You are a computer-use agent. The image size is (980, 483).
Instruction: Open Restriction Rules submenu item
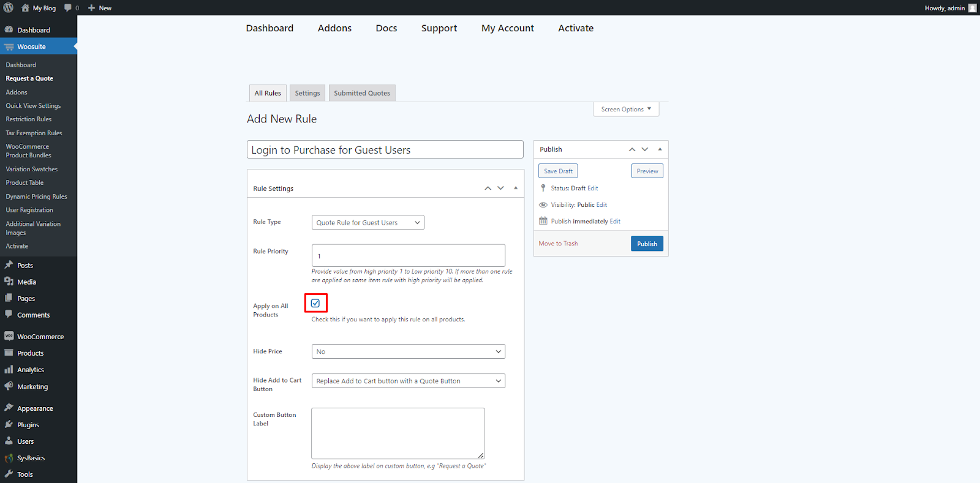coord(29,119)
